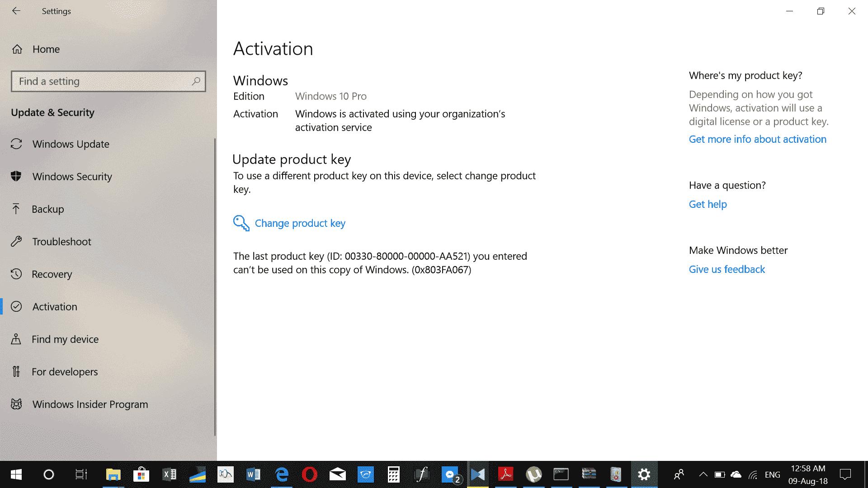Click the Find a setting search box
868x488 pixels.
point(108,81)
